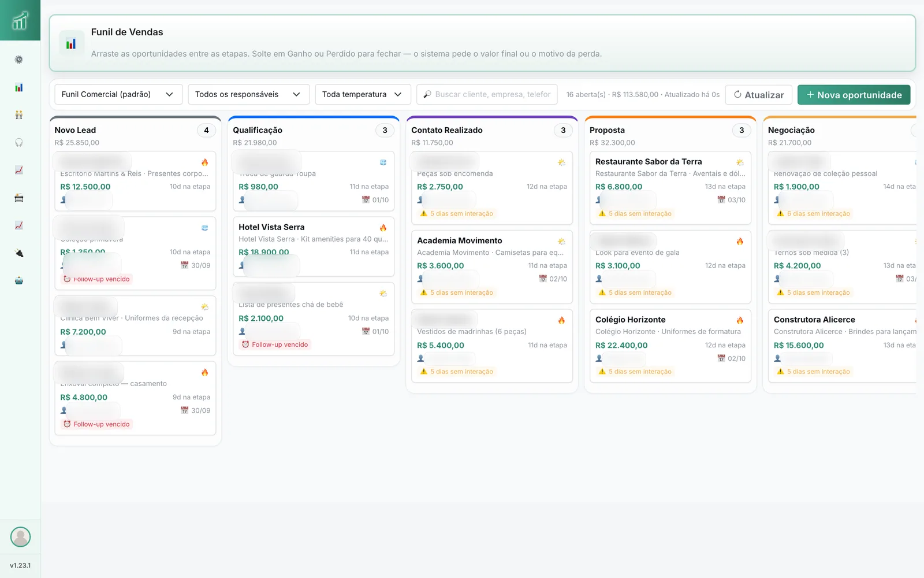Click the Funil de Vendas header chart icon
Screen dimensions: 924x578
click(x=71, y=43)
